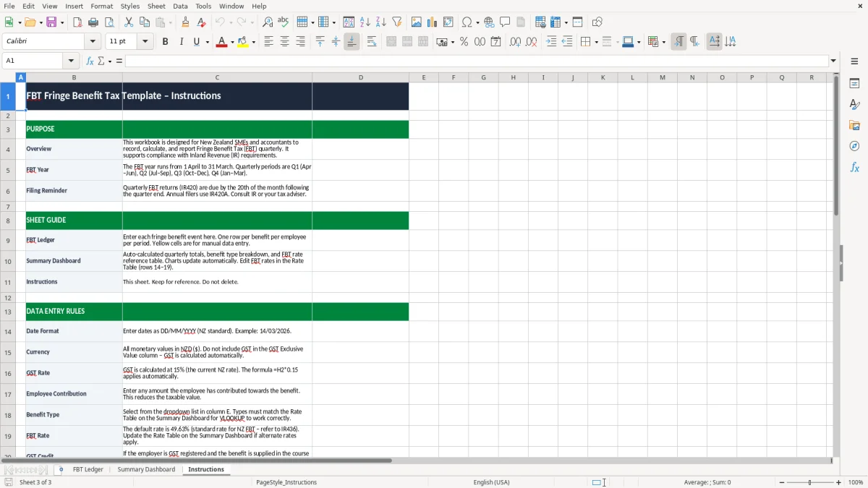Screen dimensions: 868x488
Task: Enable align right
Action: [x=300, y=42]
